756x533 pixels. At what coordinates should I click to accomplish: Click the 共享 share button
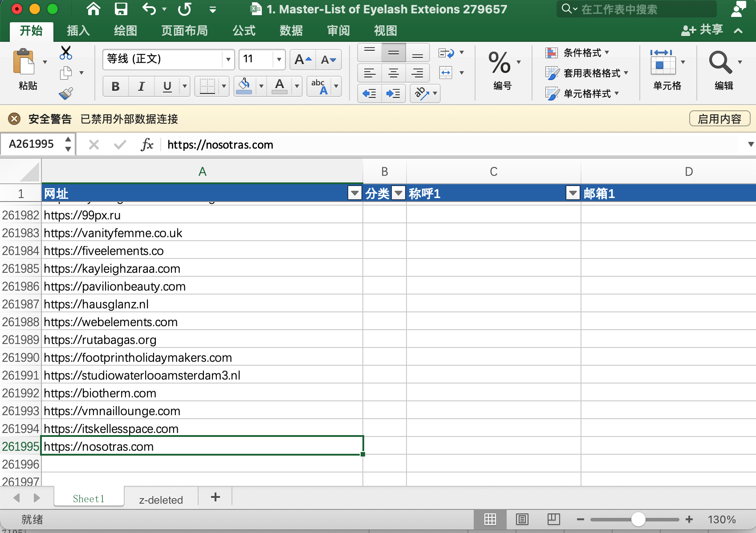[702, 30]
